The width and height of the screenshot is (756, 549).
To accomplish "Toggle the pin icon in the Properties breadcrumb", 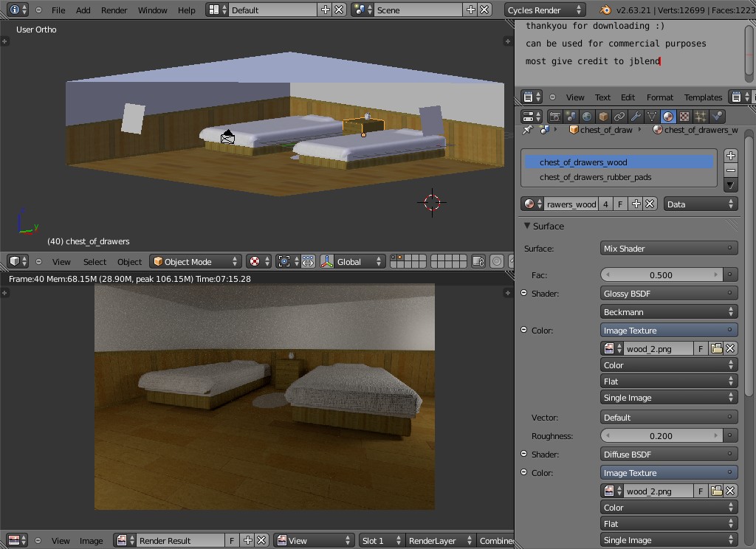I will (529, 130).
